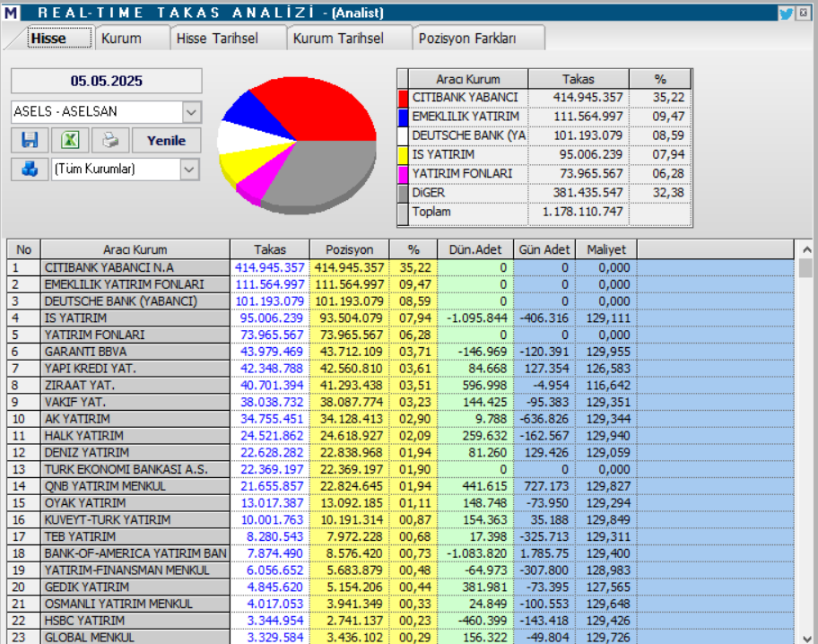Expand the (Tüm Kurumlar) dropdown
This screenshot has height=644, width=818.
[x=189, y=169]
